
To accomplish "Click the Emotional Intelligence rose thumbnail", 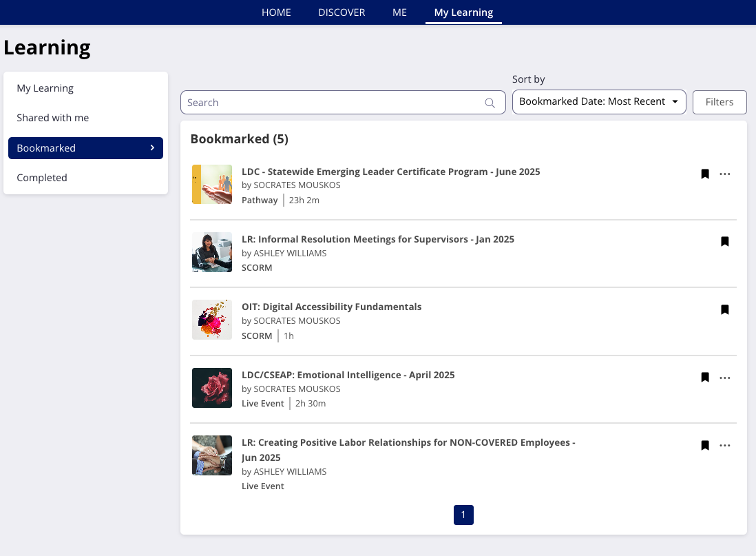I will tap(212, 388).
